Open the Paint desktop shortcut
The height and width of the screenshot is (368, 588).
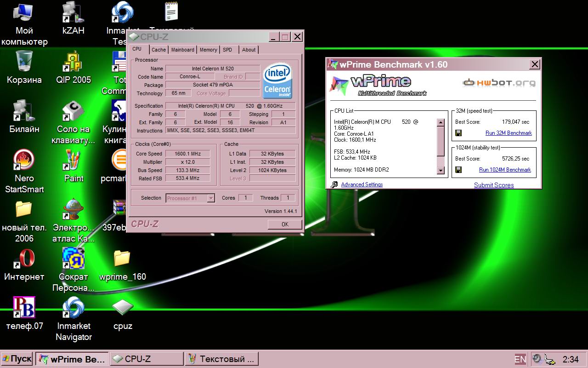[x=73, y=160]
